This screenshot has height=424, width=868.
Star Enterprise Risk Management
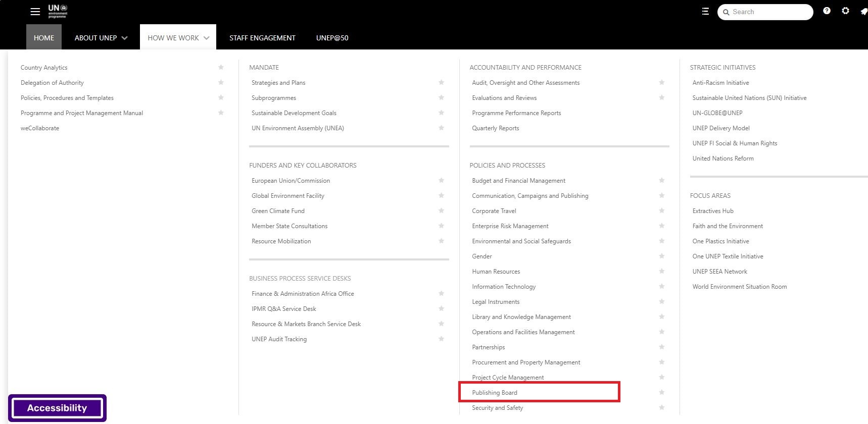(661, 226)
